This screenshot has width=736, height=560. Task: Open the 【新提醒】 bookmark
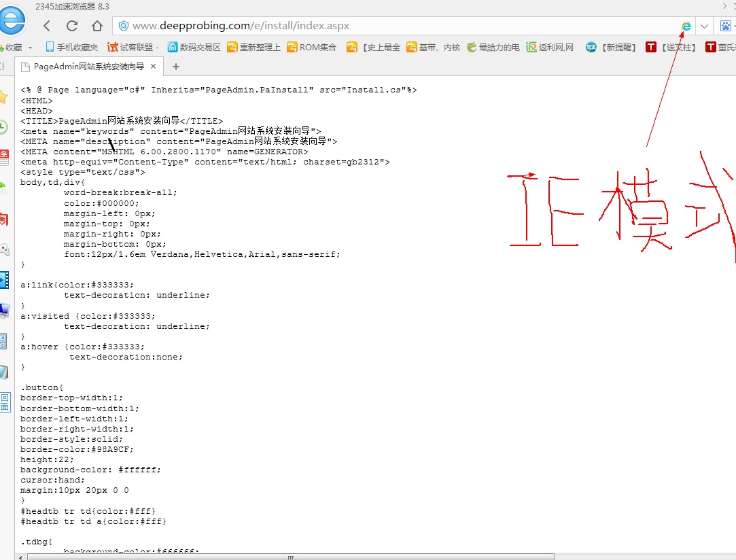click(611, 48)
